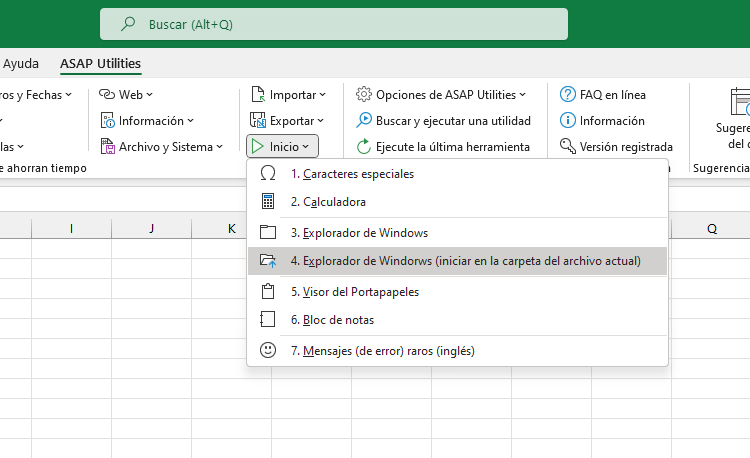This screenshot has height=458, width=750.
Task: Select column J header
Action: click(151, 229)
